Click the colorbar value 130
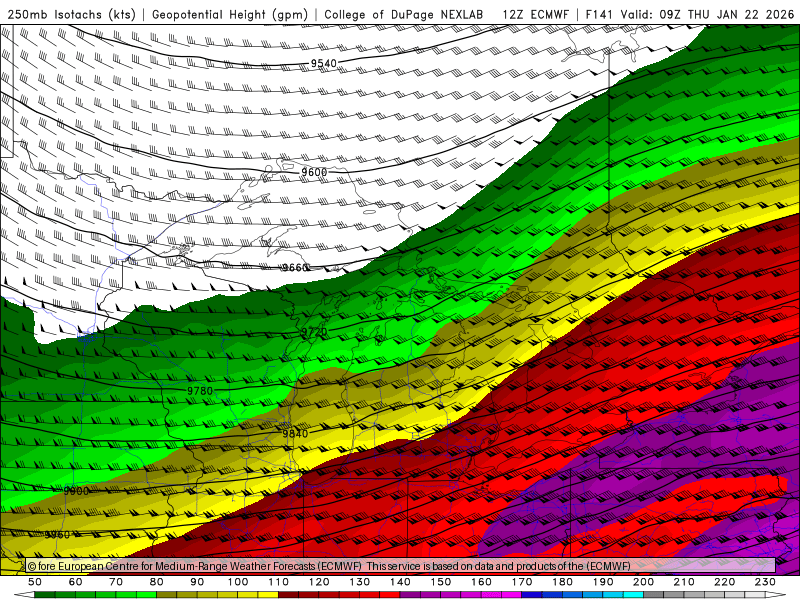 click(x=359, y=582)
